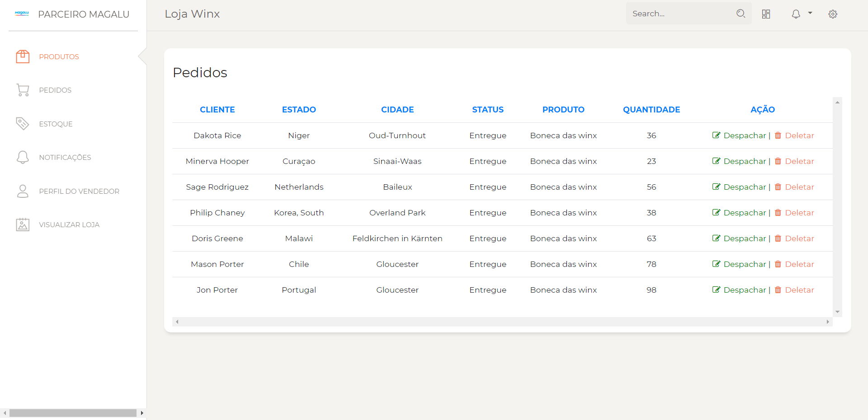Expand the notification dropdown caret
The image size is (868, 420).
(810, 13)
